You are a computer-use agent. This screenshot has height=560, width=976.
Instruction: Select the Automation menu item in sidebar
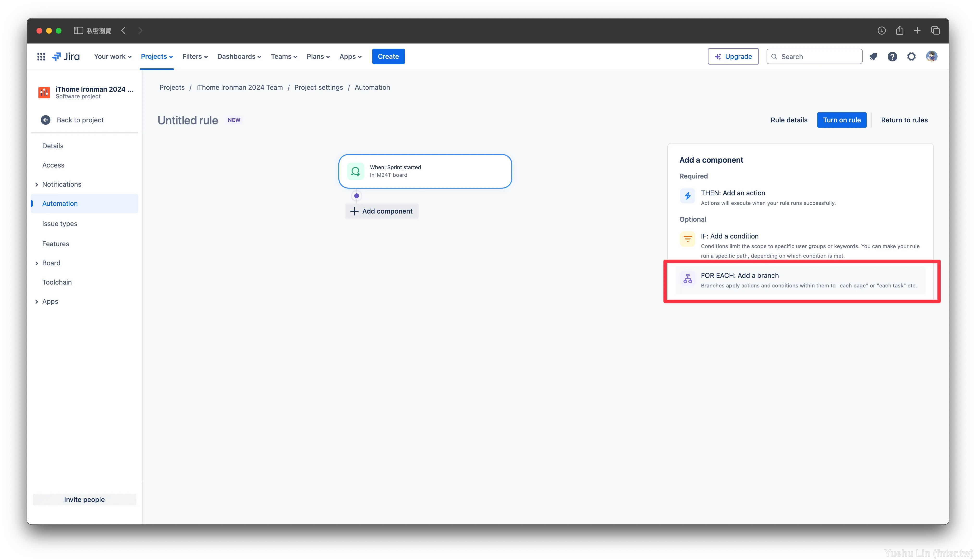(60, 203)
